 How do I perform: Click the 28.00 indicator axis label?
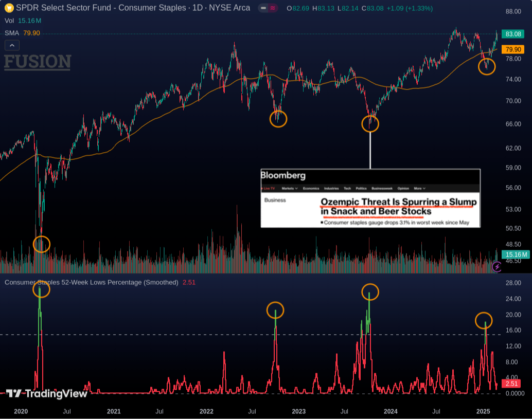click(513, 283)
